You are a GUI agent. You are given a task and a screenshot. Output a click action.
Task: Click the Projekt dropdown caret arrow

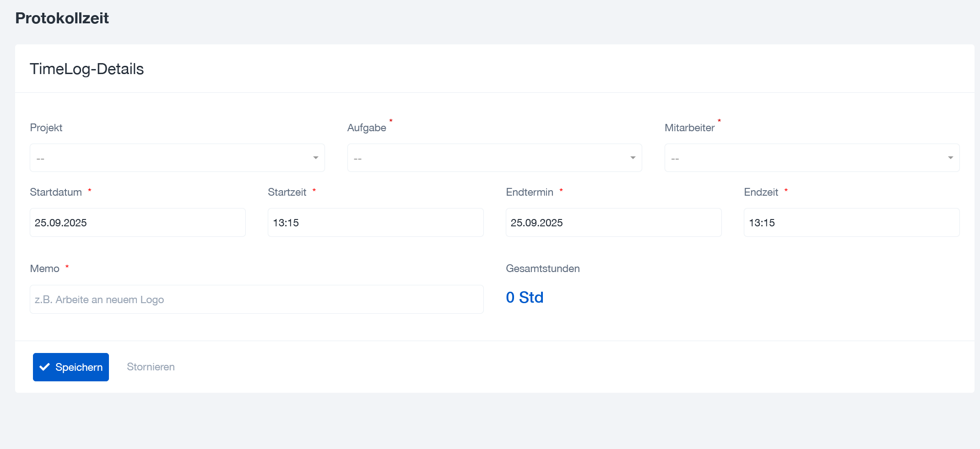click(315, 158)
